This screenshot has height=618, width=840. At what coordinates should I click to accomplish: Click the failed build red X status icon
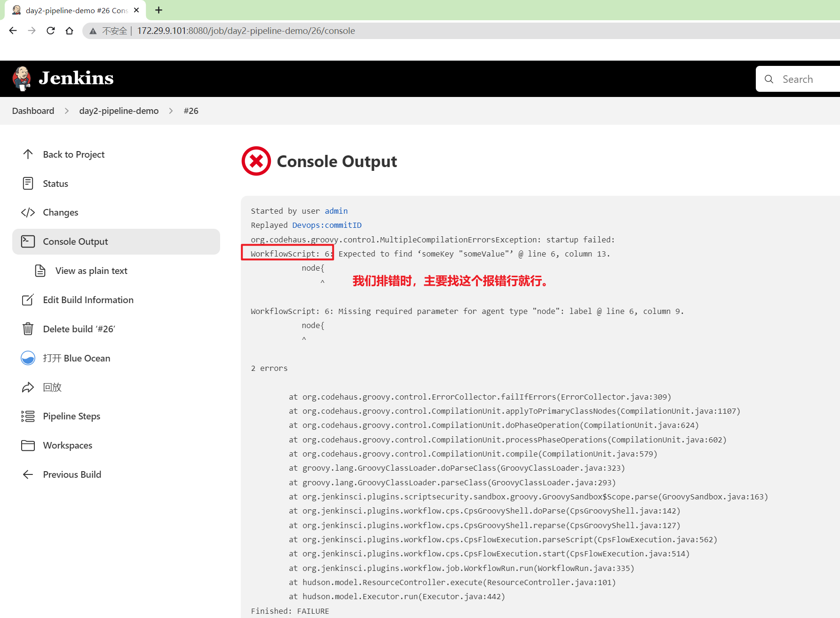[x=256, y=161]
